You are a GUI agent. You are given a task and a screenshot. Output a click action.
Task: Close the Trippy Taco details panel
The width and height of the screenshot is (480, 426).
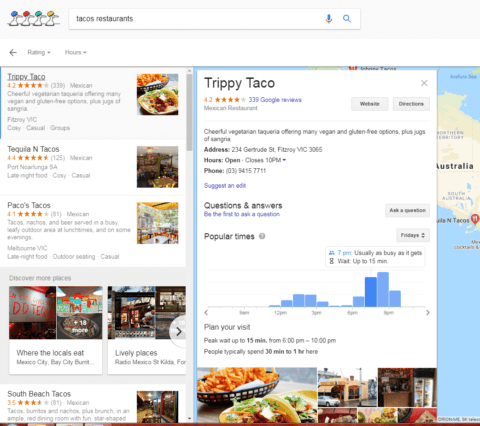424,83
